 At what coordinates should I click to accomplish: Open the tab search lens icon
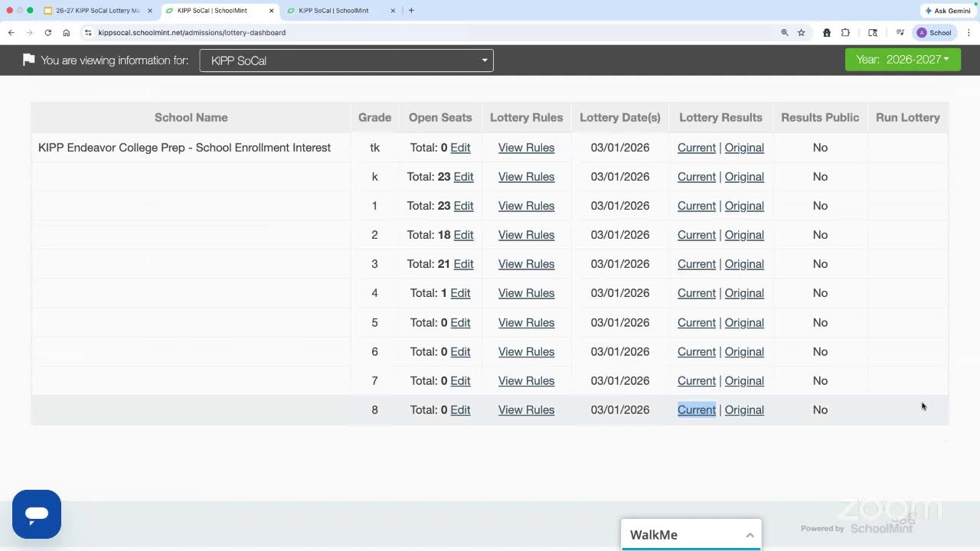click(x=873, y=33)
